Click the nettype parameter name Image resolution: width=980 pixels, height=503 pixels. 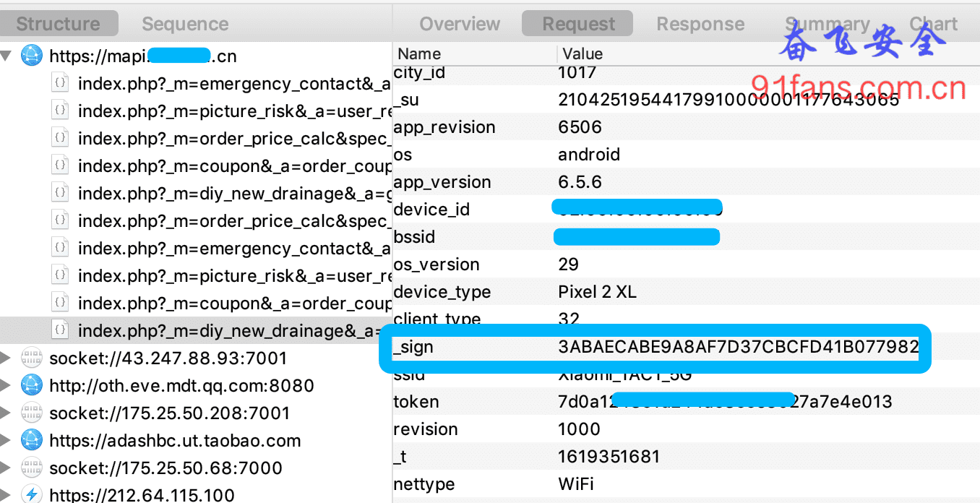pyautogui.click(x=423, y=484)
